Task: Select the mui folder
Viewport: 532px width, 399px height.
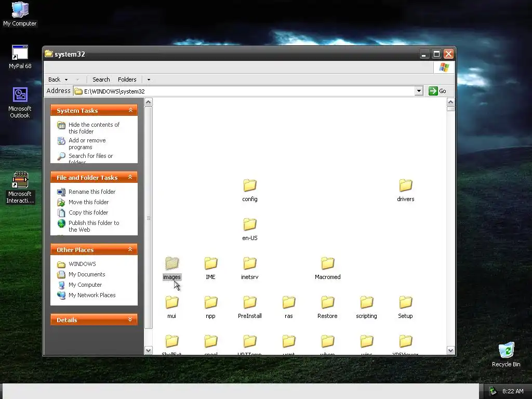Action: pos(171,308)
